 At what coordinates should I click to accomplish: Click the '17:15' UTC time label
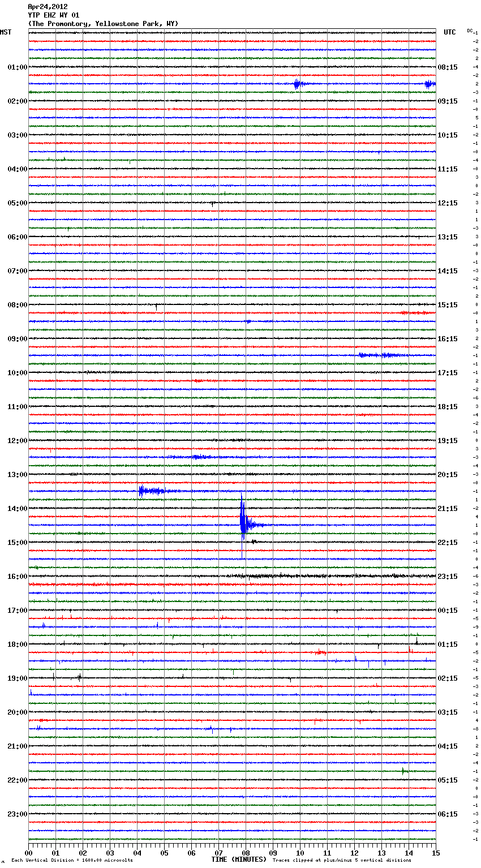click(x=448, y=373)
